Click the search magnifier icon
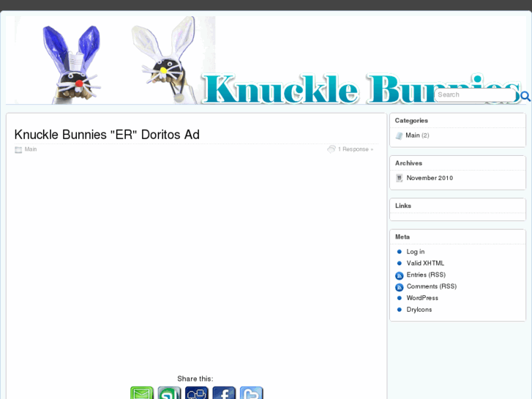 click(525, 96)
